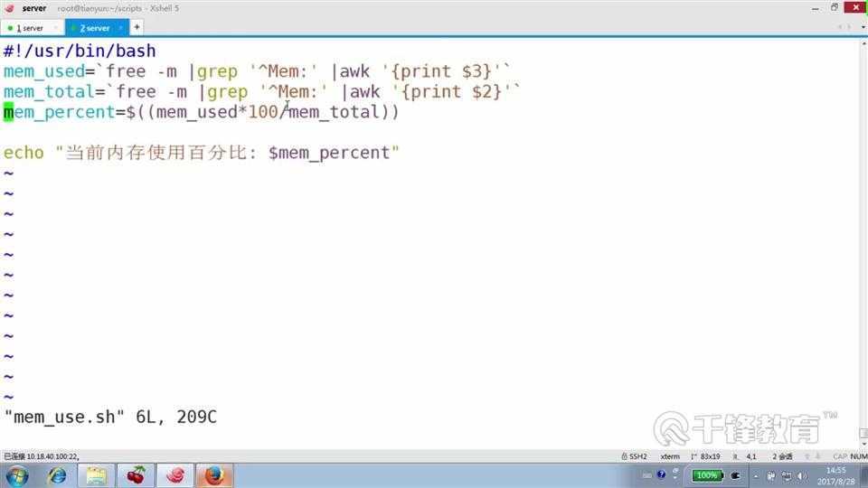868x488 pixels.
Task: Click the NUM indicator in the status bar
Action: point(858,456)
